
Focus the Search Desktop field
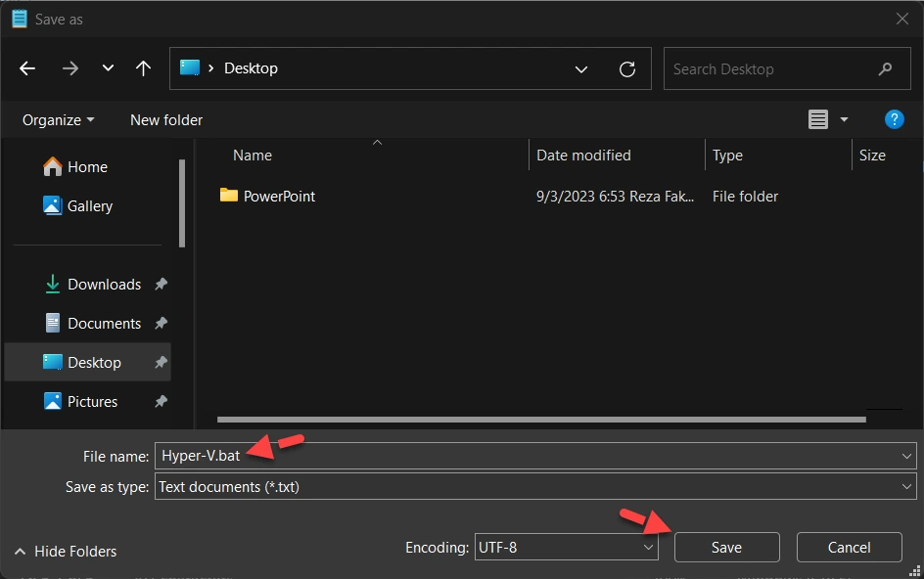pyautogui.click(x=787, y=68)
